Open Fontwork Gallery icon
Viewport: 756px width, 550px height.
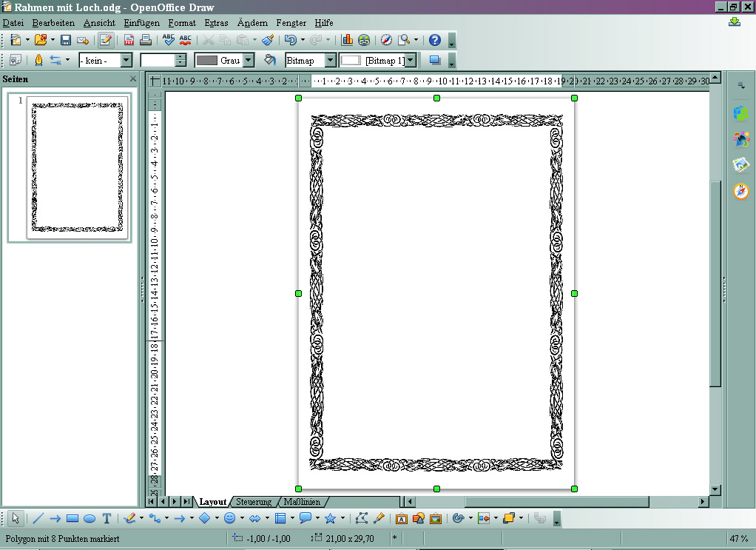coord(401,518)
